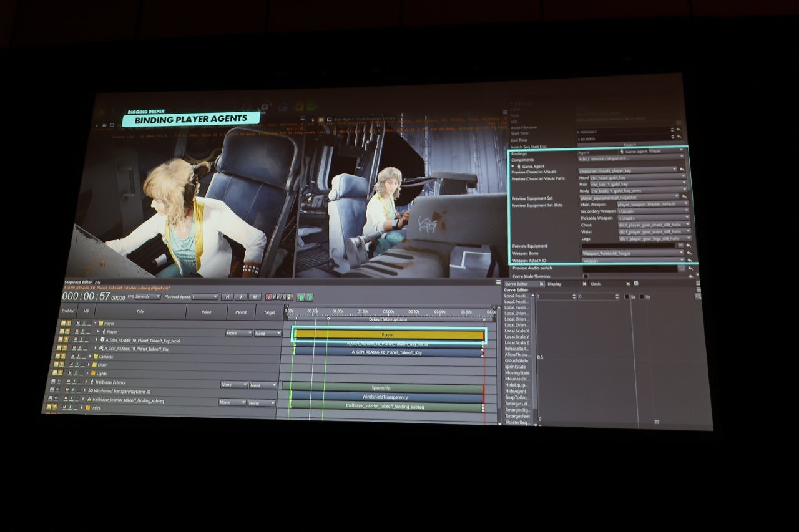The height and width of the screenshot is (532, 799).
Task: Click the magnifier icon in Curve Editor
Action: coord(698,297)
